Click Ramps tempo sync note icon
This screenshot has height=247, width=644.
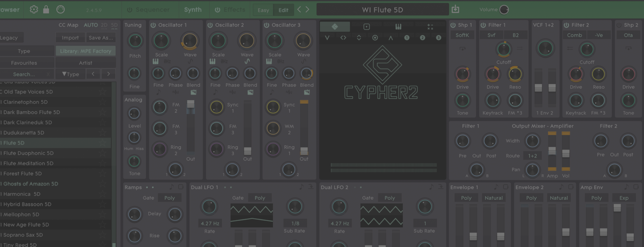pos(171,187)
